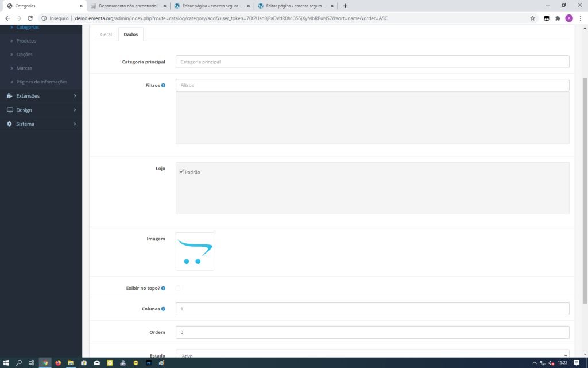The height and width of the screenshot is (368, 588).
Task: Click the category image thumbnail
Action: pyautogui.click(x=195, y=251)
